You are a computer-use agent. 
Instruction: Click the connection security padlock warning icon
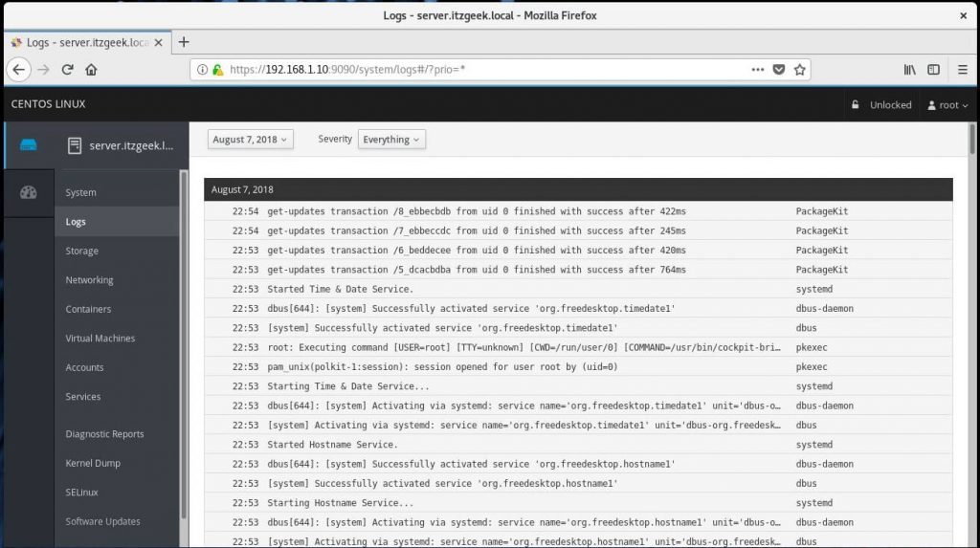coord(217,70)
